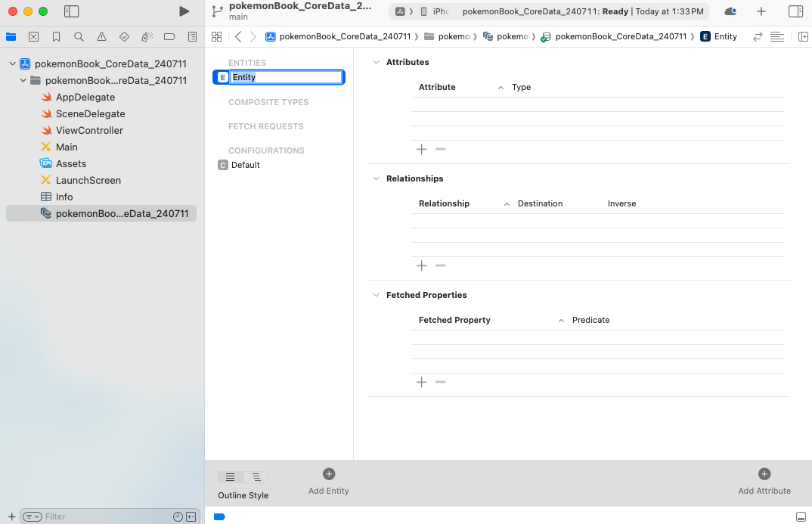
Task: Collapse the Fetched Properties section
Action: [376, 295]
